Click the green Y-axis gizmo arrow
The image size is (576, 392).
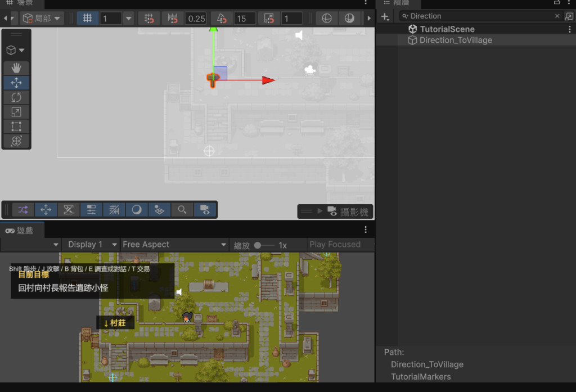(213, 29)
